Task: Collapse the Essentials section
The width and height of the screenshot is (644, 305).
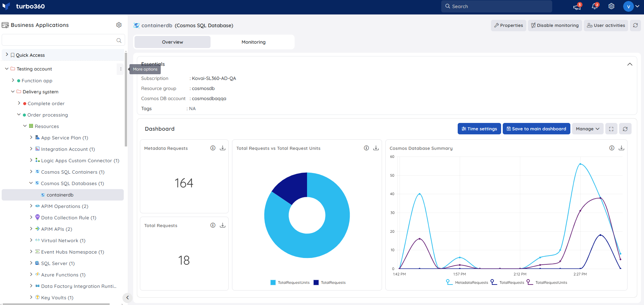Action: 630,64
